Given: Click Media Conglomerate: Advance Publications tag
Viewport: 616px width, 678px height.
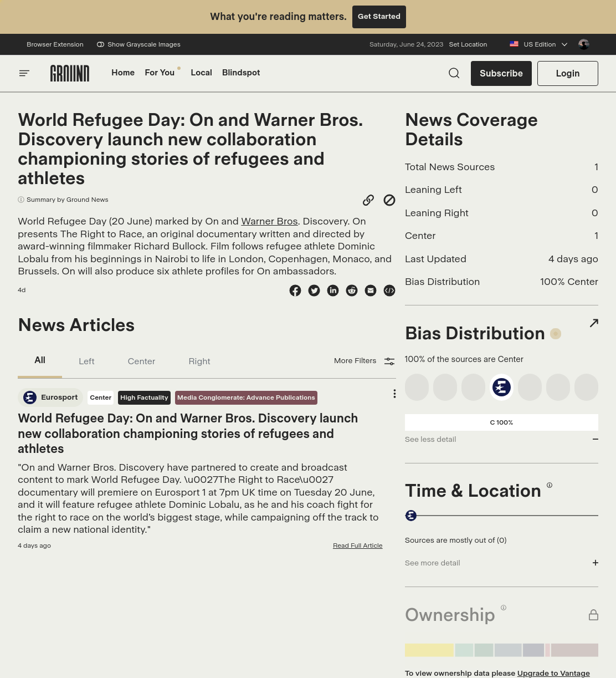Looking at the screenshot, I should (x=246, y=397).
